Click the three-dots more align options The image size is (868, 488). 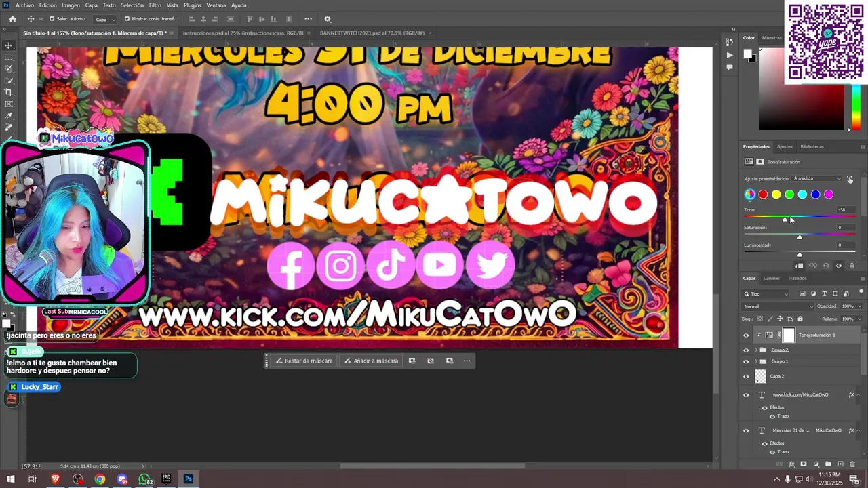[x=309, y=19]
